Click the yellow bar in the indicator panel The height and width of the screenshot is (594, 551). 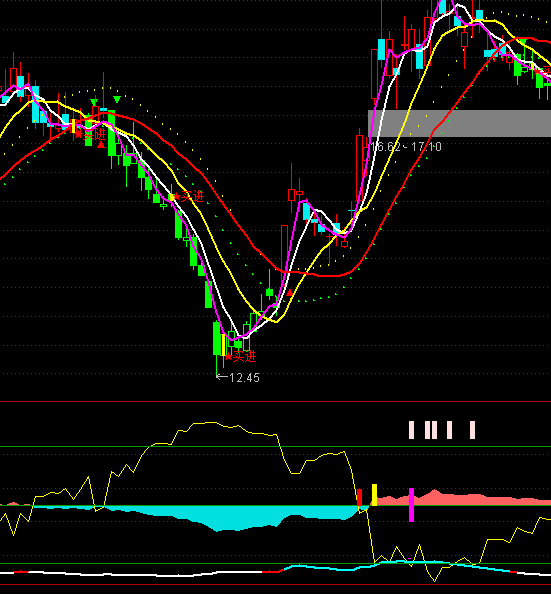tap(374, 495)
